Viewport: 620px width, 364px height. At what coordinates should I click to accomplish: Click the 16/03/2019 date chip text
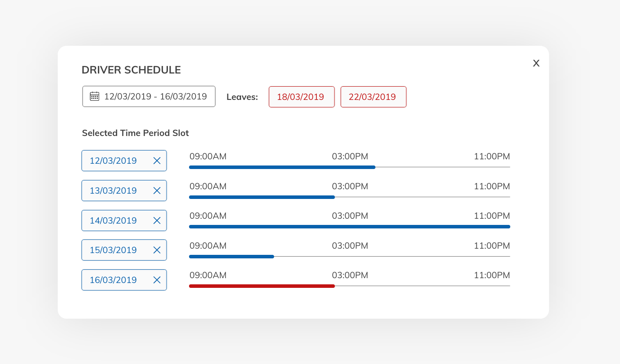point(113,280)
